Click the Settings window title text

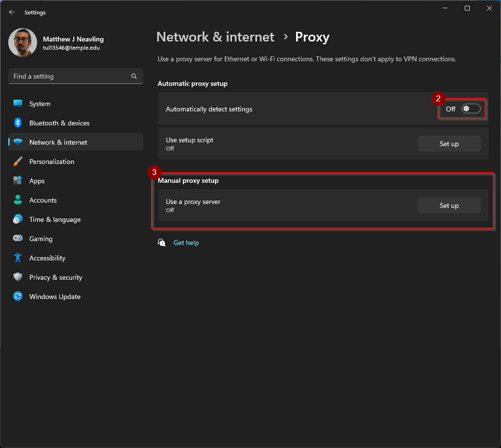(x=35, y=13)
